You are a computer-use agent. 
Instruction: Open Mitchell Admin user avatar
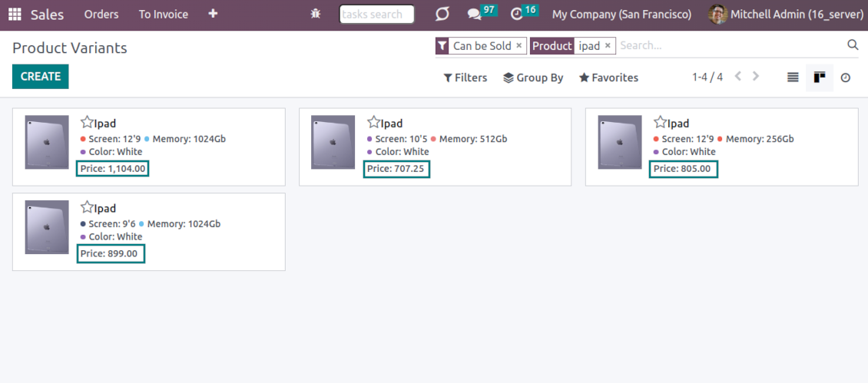[x=718, y=15]
